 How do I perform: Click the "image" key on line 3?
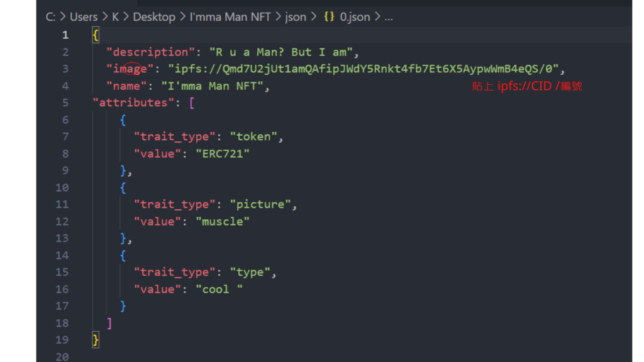point(130,69)
